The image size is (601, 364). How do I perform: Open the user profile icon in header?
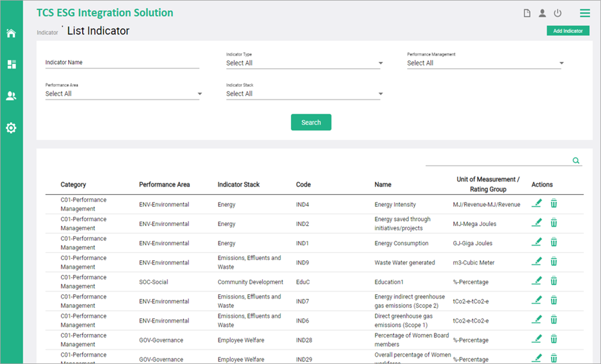click(542, 13)
